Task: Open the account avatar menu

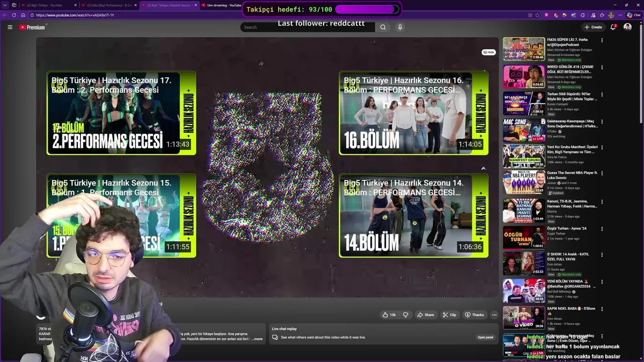Action: (x=627, y=27)
